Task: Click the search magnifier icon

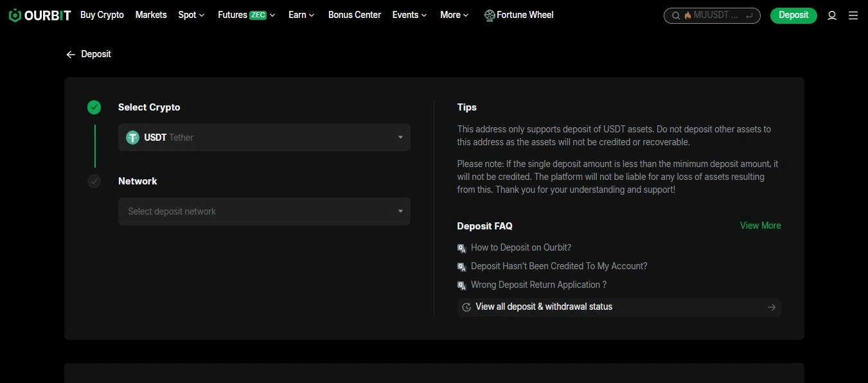Action: pos(676,15)
